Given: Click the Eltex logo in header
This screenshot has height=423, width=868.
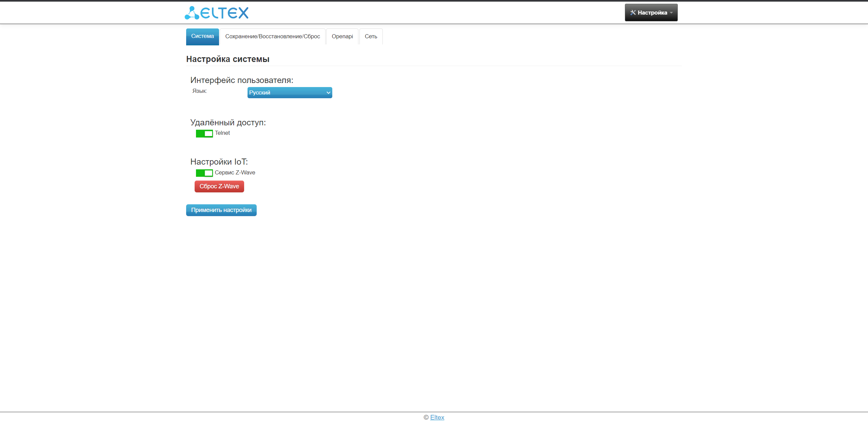Looking at the screenshot, I should click(217, 13).
